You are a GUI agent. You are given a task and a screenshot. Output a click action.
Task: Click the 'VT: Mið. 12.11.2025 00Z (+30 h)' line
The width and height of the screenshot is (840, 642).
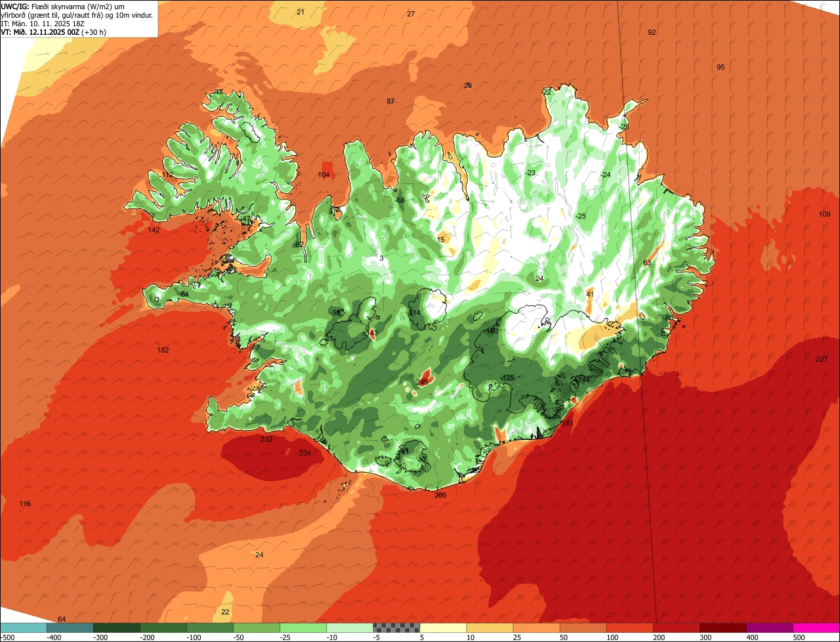[54, 32]
